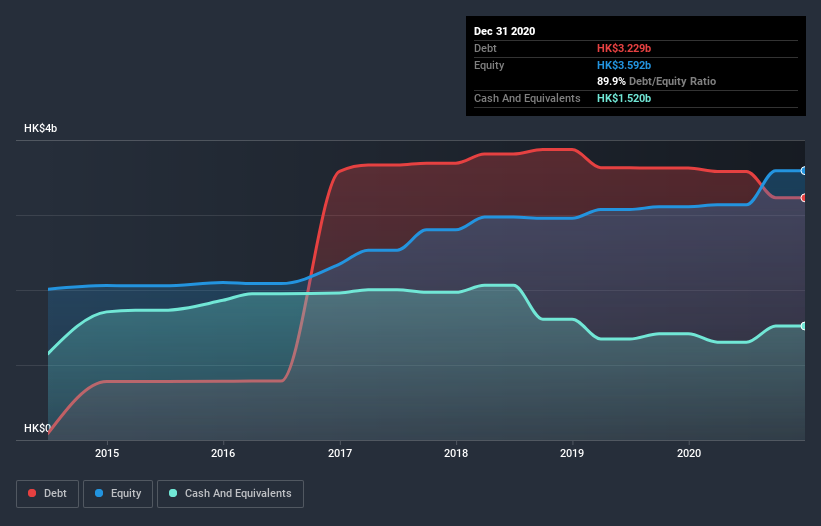
Task: Click the tooltip Cash And Equivalents label
Action: [x=527, y=98]
